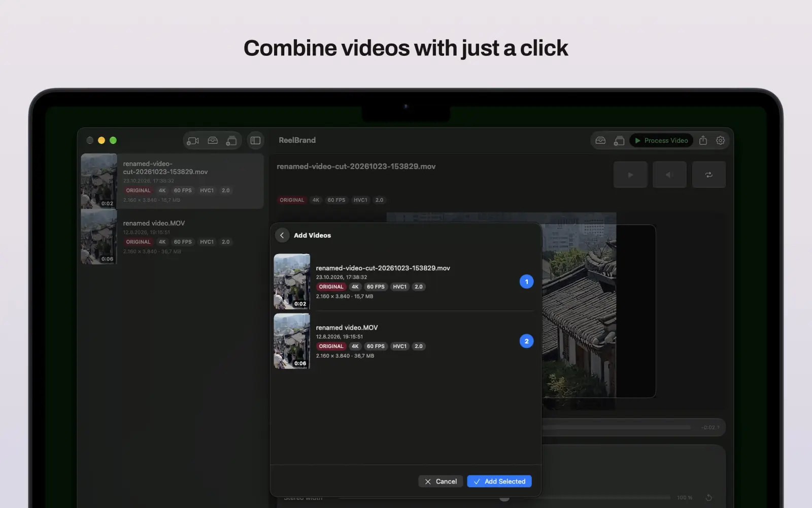Click the stack icon beside Process Video
Image resolution: width=812 pixels, height=508 pixels.
pos(619,141)
